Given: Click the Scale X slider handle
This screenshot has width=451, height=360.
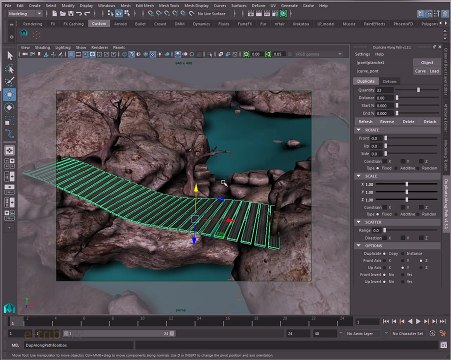Looking at the screenshot, I should pyautogui.click(x=407, y=184).
